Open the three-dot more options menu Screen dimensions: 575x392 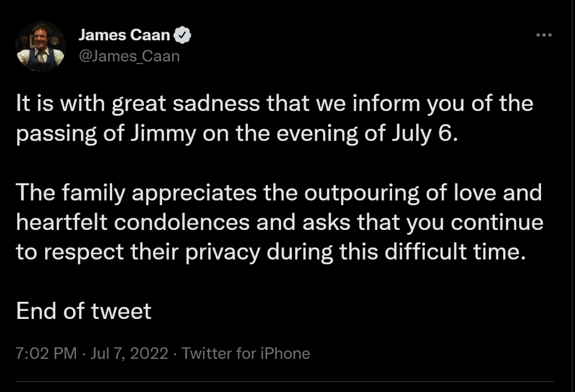[543, 35]
